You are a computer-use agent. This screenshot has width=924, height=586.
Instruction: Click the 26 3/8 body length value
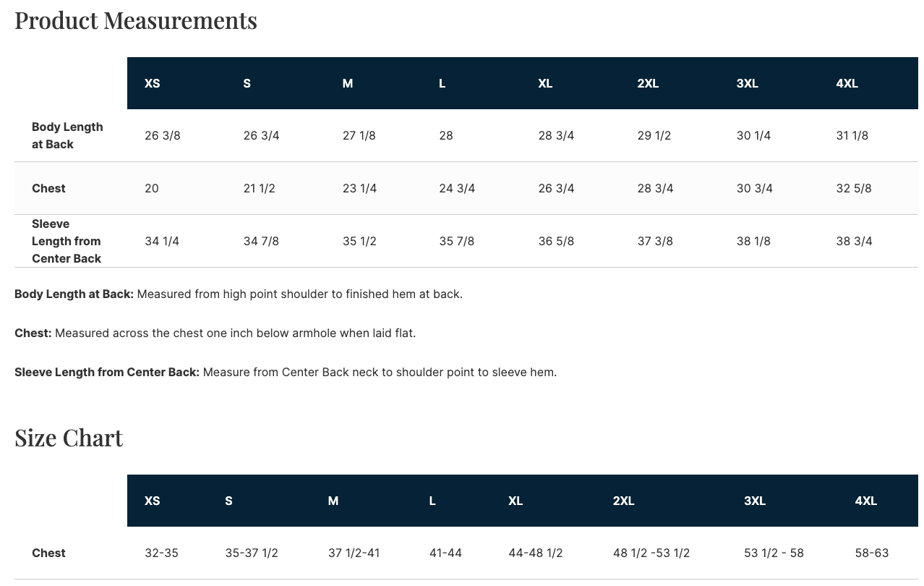coord(162,135)
